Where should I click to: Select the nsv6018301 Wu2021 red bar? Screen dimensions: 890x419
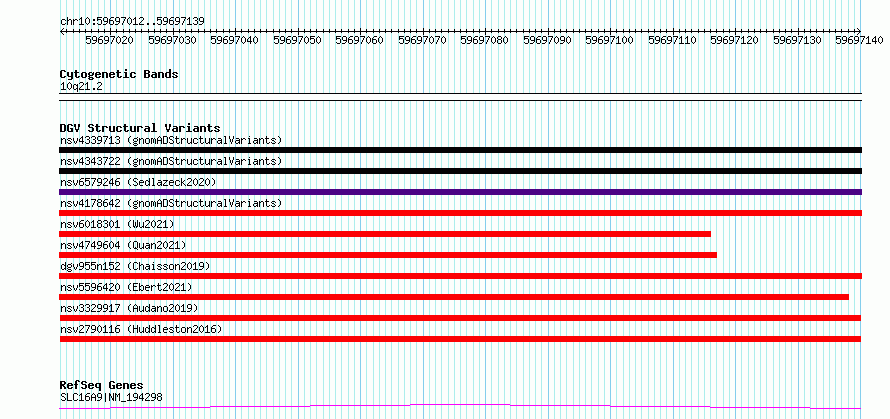click(385, 234)
